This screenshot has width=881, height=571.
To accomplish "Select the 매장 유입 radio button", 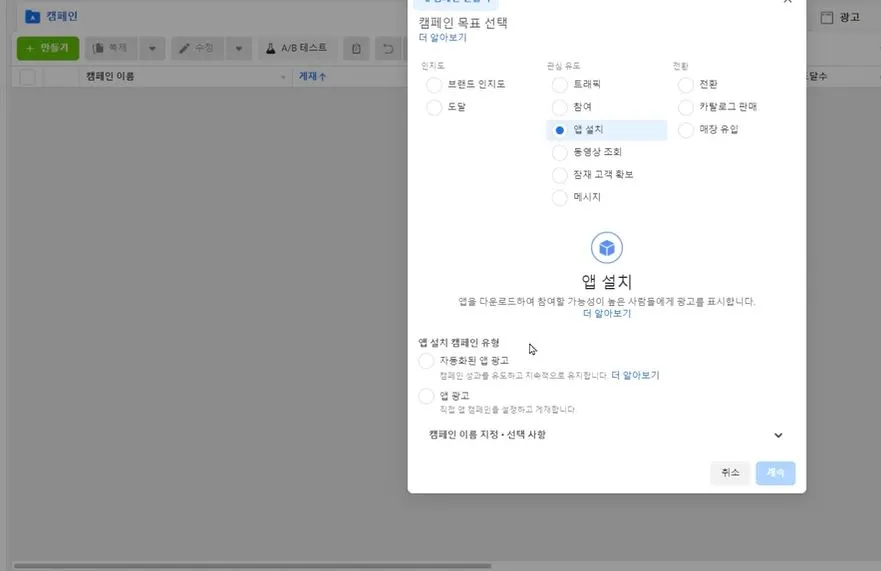I will pyautogui.click(x=685, y=130).
